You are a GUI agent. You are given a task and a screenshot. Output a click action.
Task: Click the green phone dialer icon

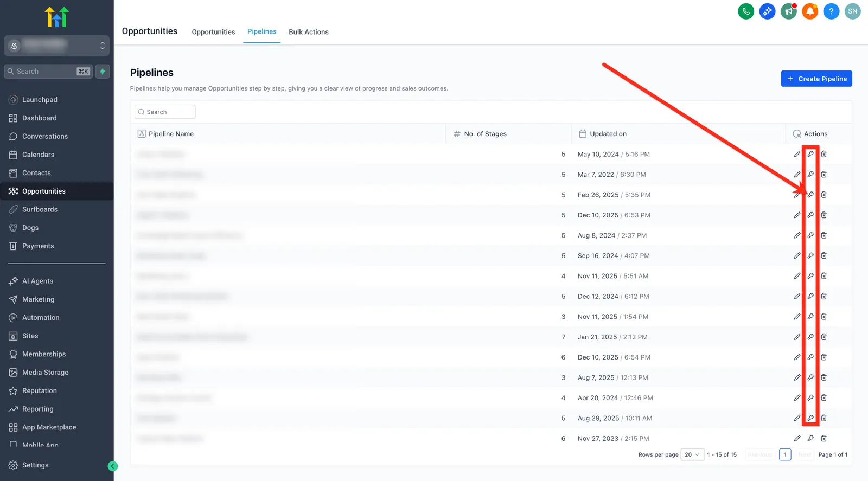click(x=746, y=11)
